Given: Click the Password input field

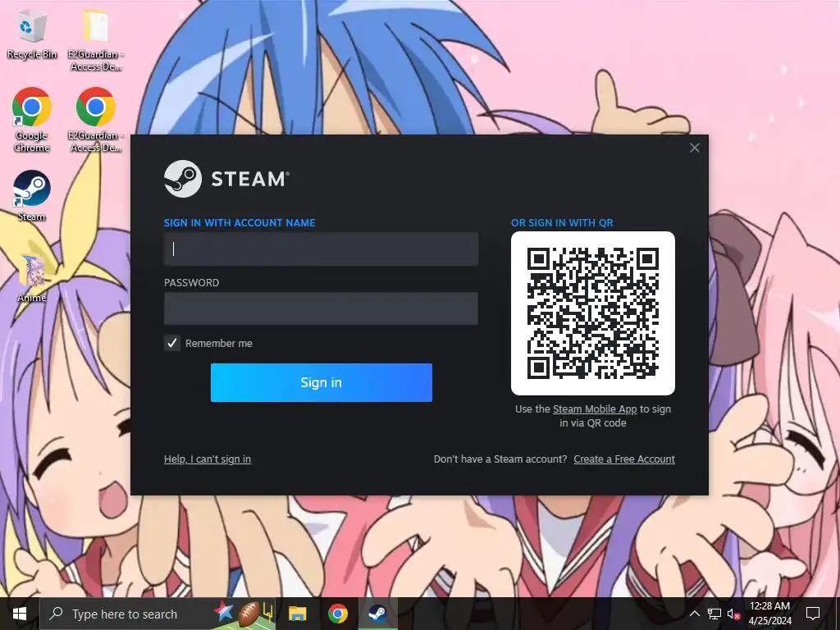Looking at the screenshot, I should coord(321,308).
